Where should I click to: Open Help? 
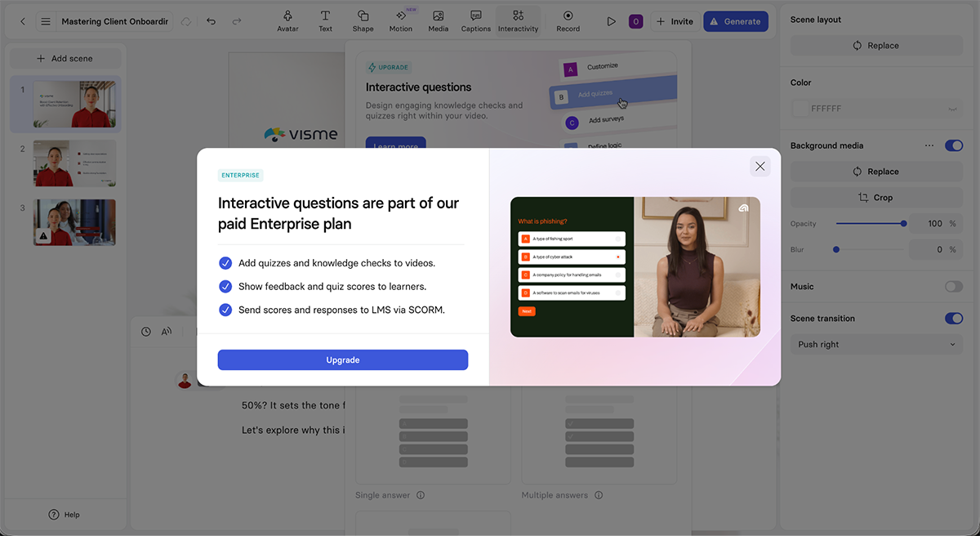point(65,515)
